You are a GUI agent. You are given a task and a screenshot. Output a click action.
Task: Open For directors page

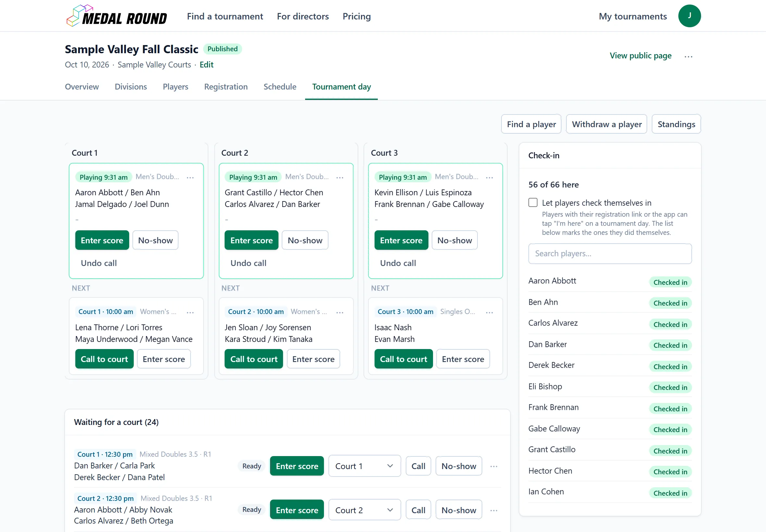click(303, 16)
